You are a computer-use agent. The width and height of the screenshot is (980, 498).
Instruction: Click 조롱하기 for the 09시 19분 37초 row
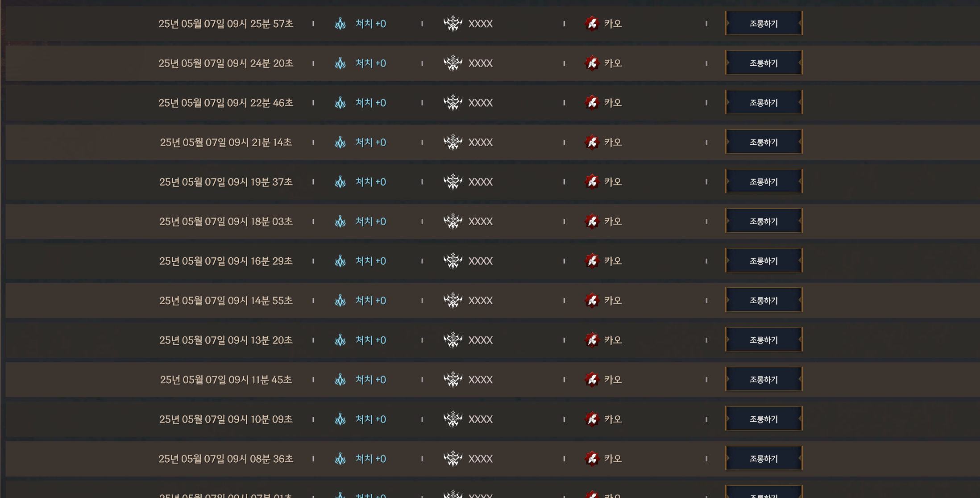[x=764, y=181]
